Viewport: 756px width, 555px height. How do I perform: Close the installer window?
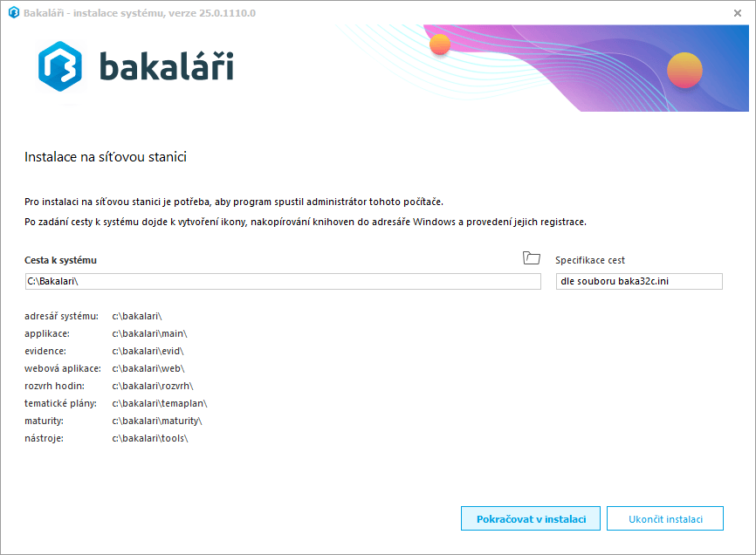pyautogui.click(x=738, y=13)
